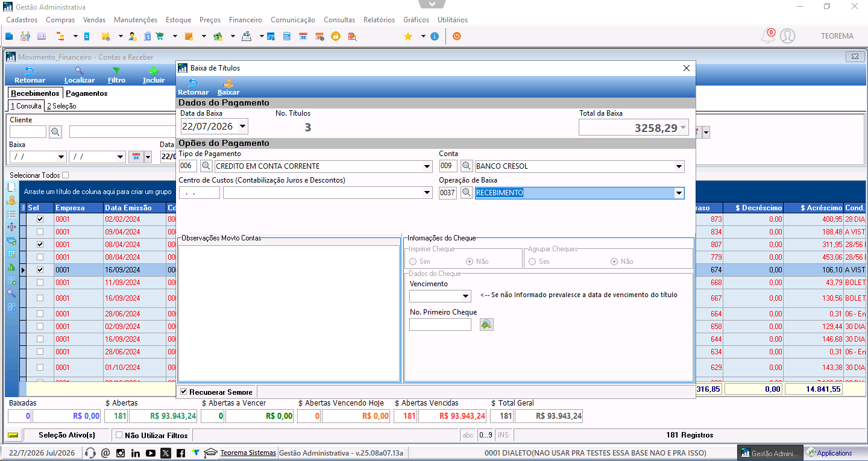The width and height of the screenshot is (868, 461).
Task: Click the Filtro funnel icon
Action: click(117, 71)
